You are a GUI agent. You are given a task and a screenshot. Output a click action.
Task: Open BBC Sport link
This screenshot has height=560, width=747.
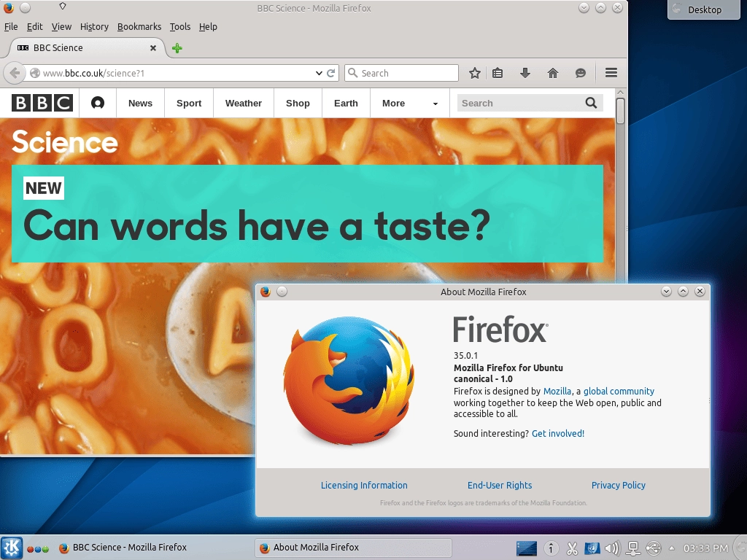[189, 103]
